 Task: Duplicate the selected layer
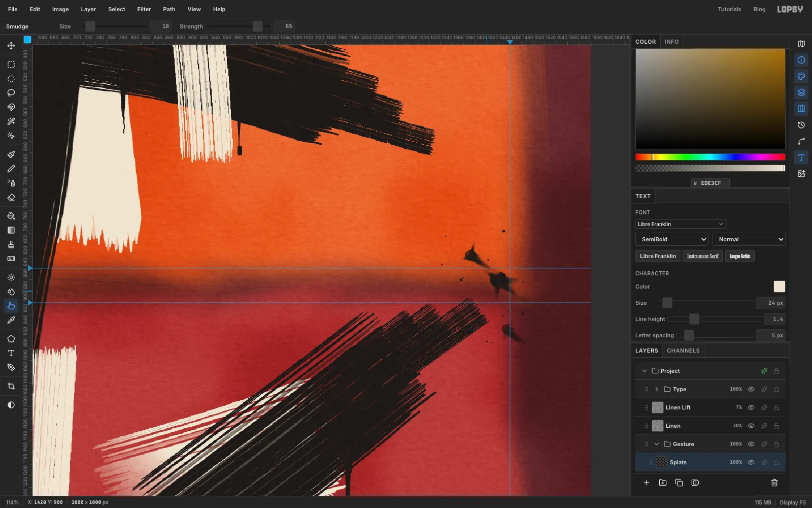coord(679,483)
